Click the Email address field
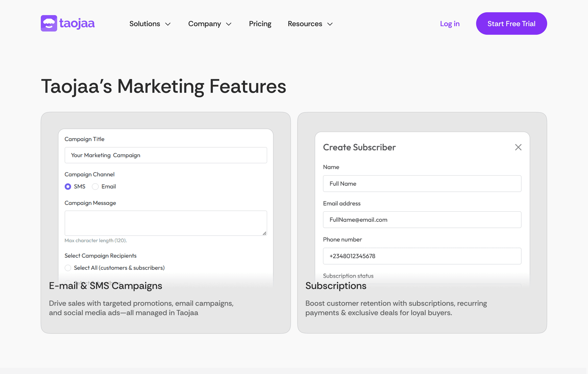The image size is (588, 374). [x=422, y=220]
